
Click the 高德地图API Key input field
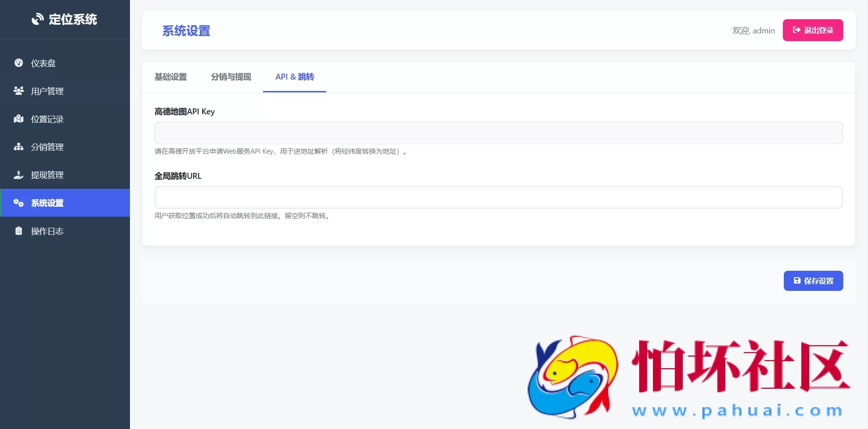(498, 133)
